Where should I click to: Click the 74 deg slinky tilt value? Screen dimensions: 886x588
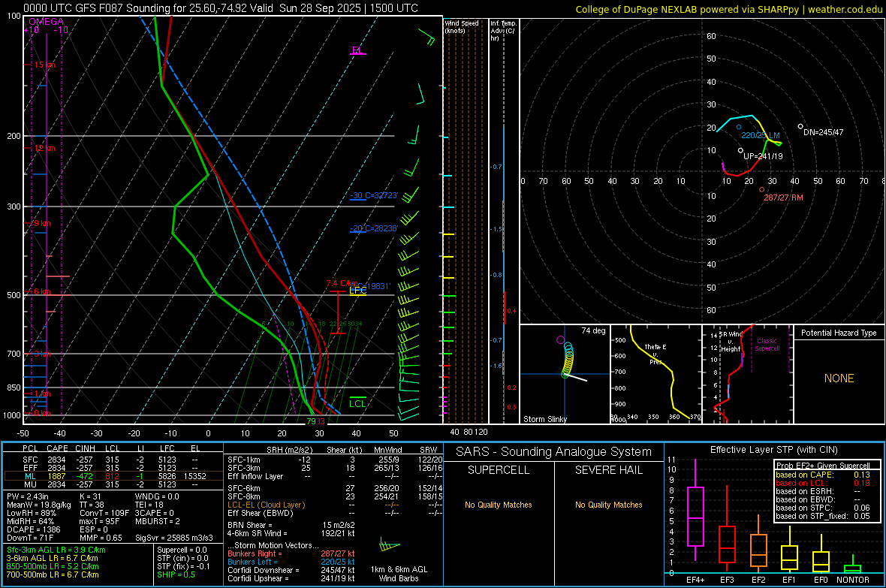[x=593, y=330]
